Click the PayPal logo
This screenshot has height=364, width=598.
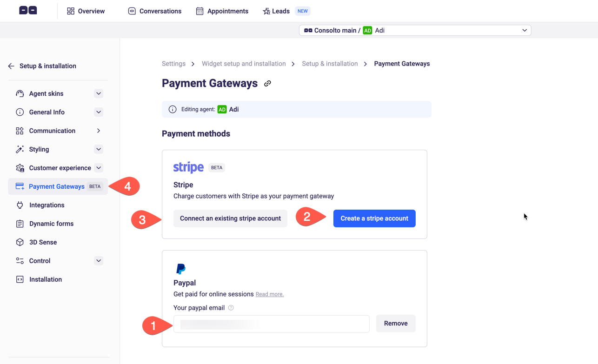(x=180, y=269)
